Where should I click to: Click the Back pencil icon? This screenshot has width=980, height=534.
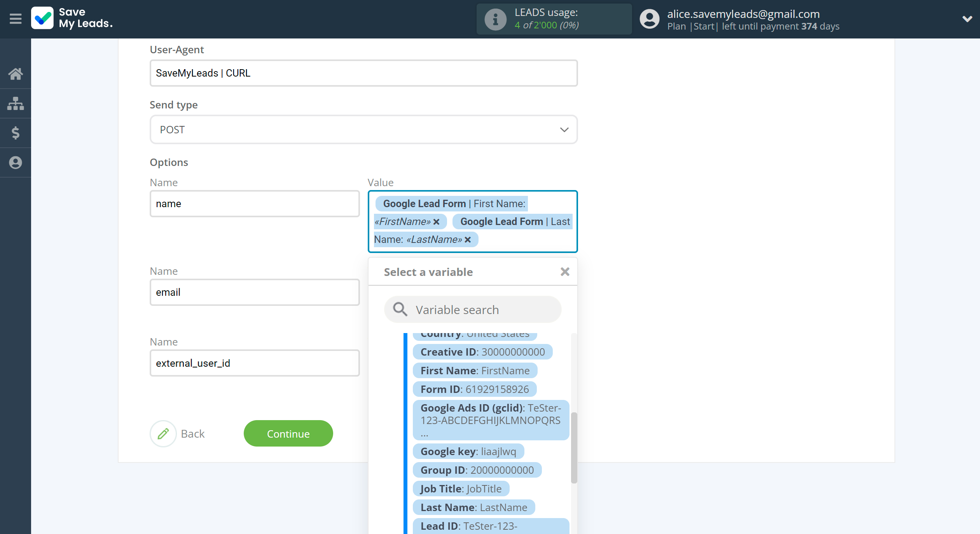coord(163,433)
